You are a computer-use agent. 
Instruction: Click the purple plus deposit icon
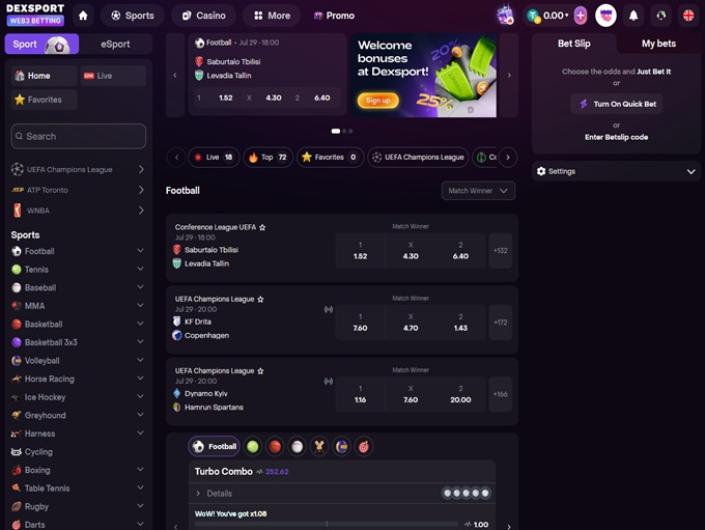point(580,16)
